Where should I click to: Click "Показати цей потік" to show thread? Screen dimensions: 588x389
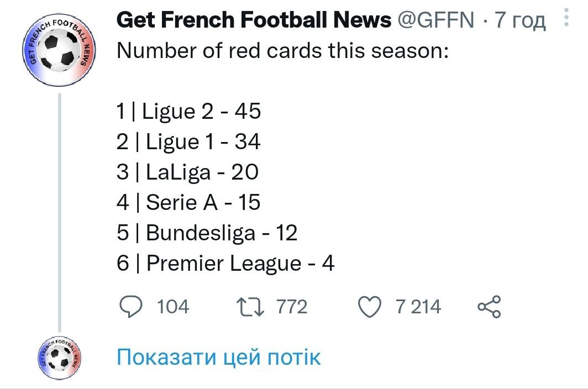[x=219, y=357]
